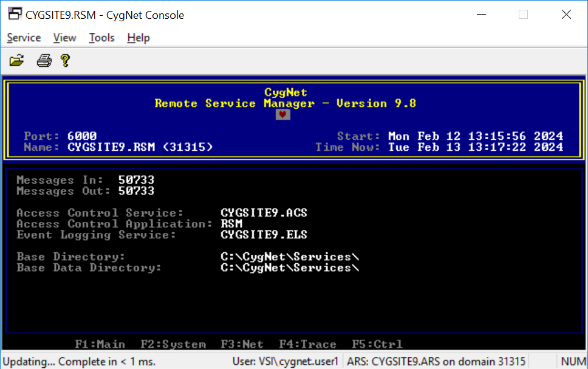Open the Help menu

click(138, 38)
